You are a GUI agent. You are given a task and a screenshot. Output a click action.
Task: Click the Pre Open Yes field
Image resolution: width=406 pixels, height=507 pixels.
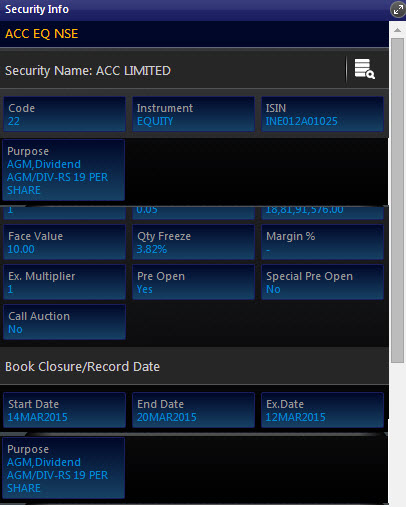(193, 282)
